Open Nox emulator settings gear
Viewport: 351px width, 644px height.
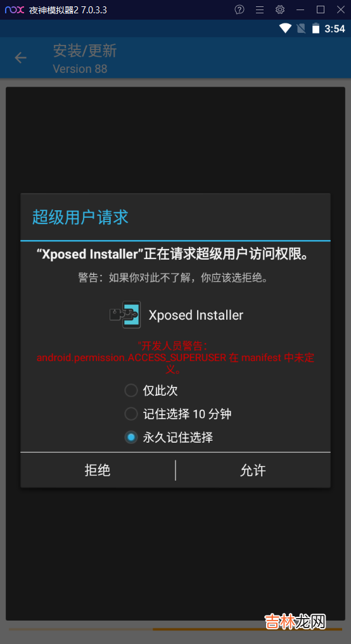280,9
